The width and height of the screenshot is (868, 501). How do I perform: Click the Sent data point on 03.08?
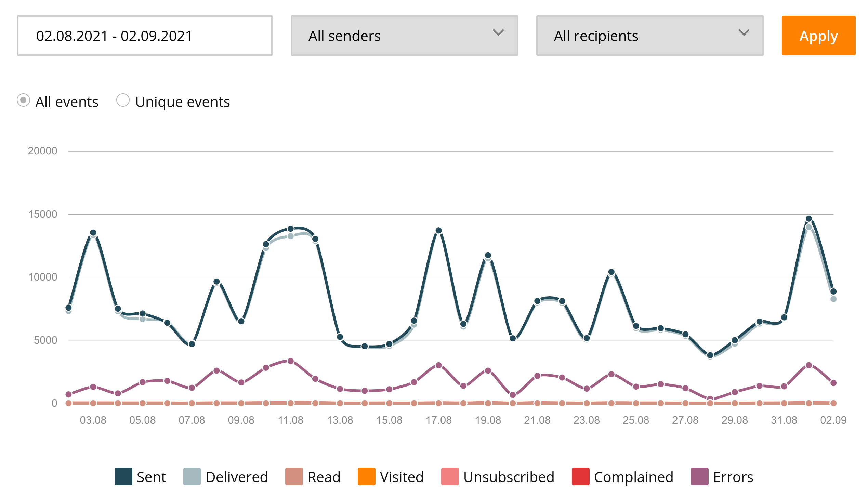(x=93, y=233)
